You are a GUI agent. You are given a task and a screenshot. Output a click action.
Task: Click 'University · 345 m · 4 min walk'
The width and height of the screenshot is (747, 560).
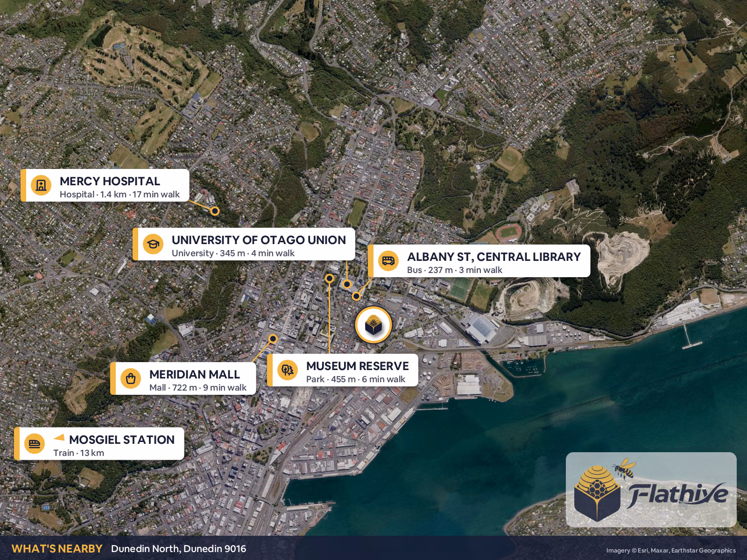point(233,253)
